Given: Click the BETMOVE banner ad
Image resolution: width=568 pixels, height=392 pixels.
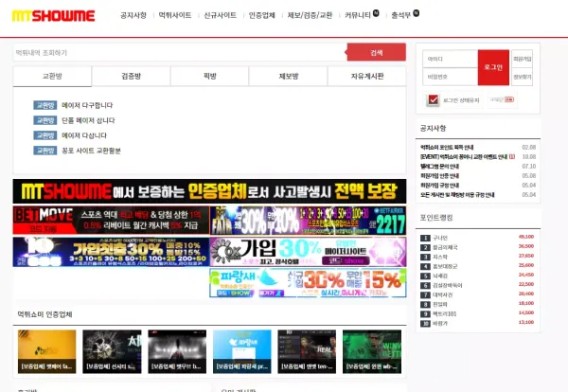Looking at the screenshot, I should coord(111,221).
